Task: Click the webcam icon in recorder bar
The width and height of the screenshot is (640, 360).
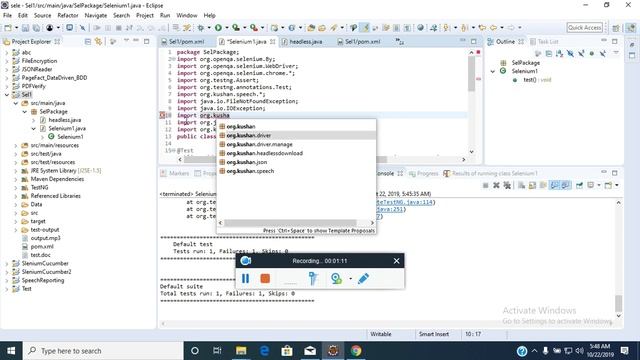Action: (336, 278)
